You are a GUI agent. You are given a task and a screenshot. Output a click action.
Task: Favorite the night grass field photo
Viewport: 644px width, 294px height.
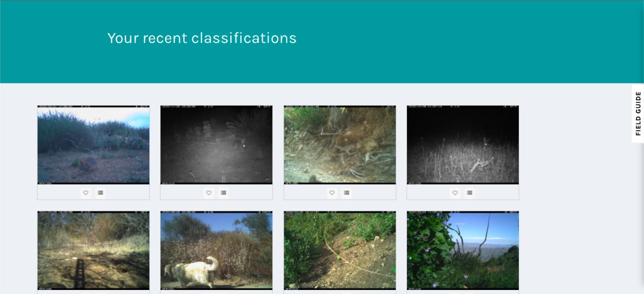[x=455, y=193]
